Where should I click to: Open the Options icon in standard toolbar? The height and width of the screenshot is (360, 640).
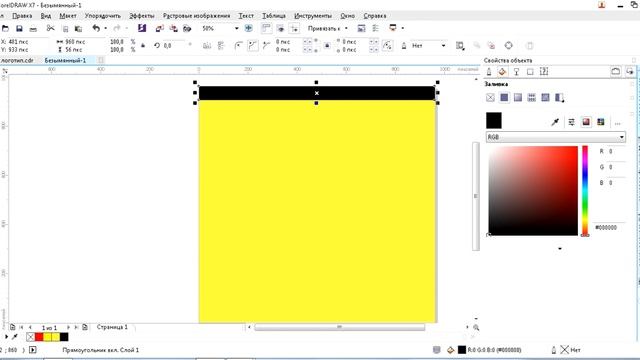click(x=375, y=28)
